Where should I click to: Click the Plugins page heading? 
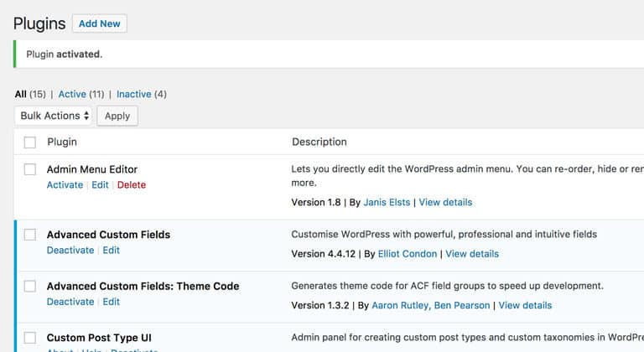point(39,23)
